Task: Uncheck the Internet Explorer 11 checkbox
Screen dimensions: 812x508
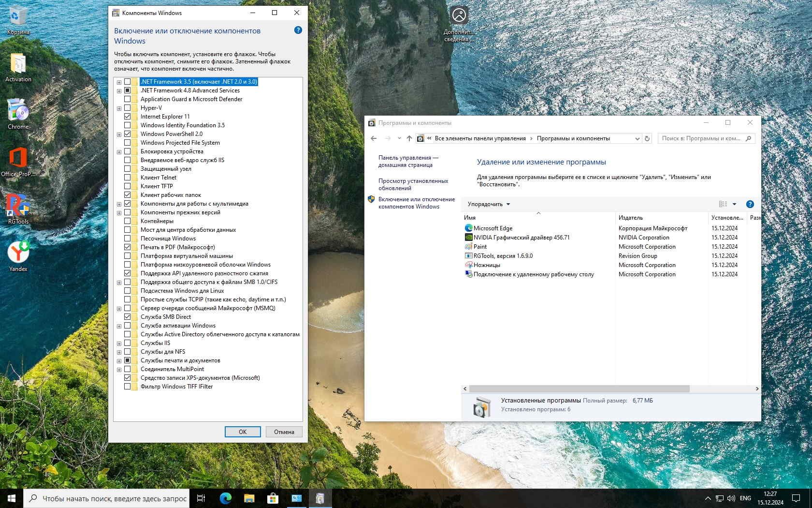Action: (128, 117)
